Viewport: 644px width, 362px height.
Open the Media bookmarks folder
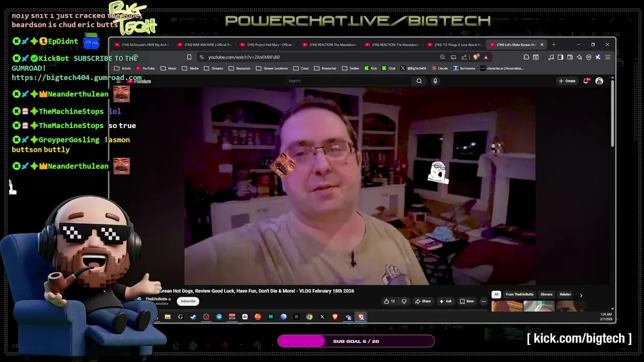190,68
